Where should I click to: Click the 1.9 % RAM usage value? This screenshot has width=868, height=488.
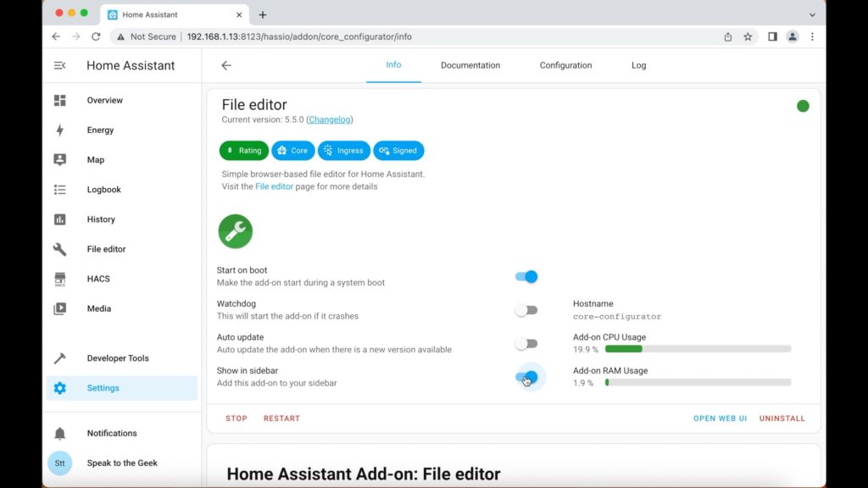click(x=583, y=383)
